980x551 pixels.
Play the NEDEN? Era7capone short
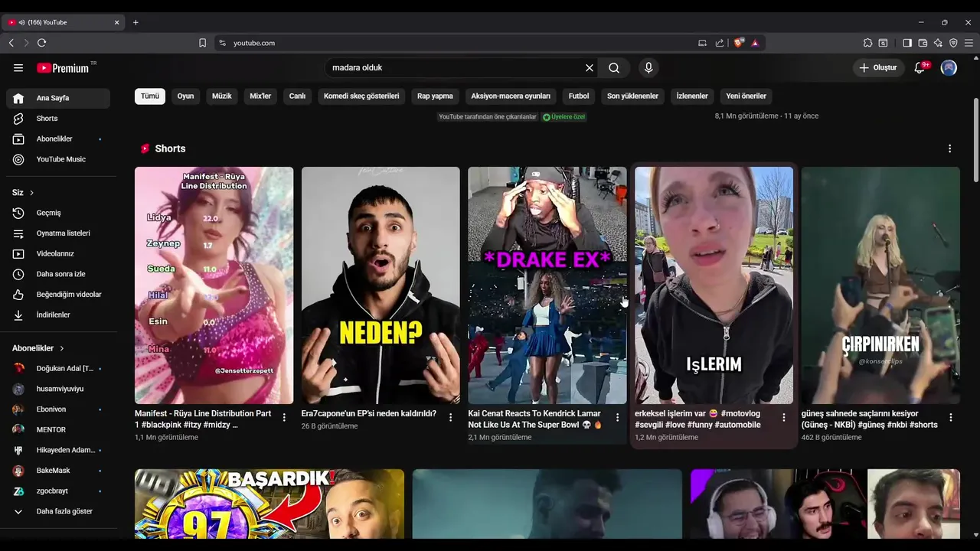tap(381, 285)
